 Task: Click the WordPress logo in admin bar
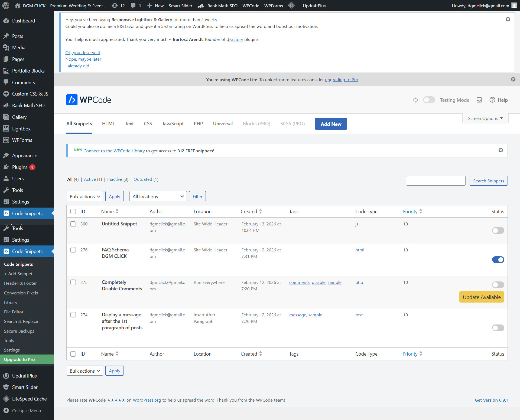(x=6, y=6)
